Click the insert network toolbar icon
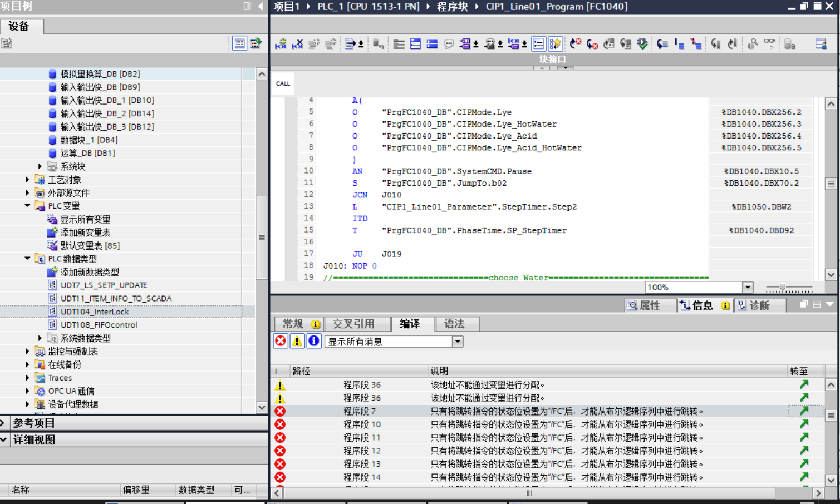 tap(281, 44)
